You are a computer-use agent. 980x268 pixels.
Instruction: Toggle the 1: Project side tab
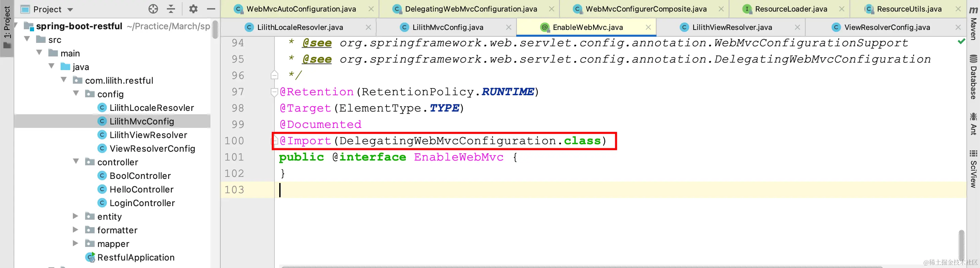coord(7,28)
